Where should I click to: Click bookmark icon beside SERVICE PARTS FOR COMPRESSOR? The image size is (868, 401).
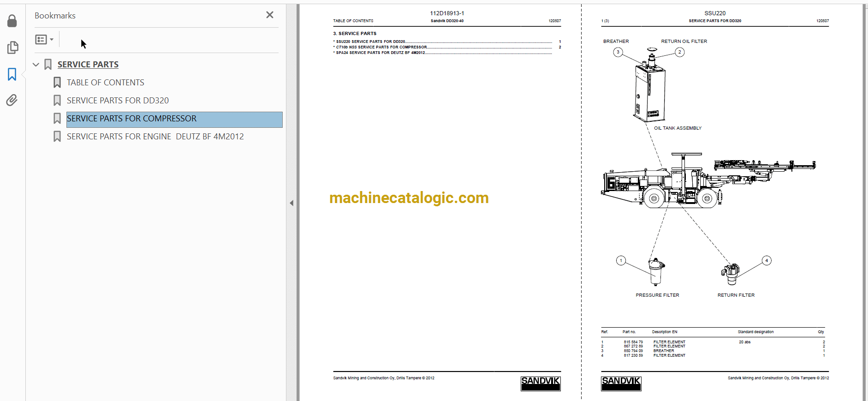point(57,119)
